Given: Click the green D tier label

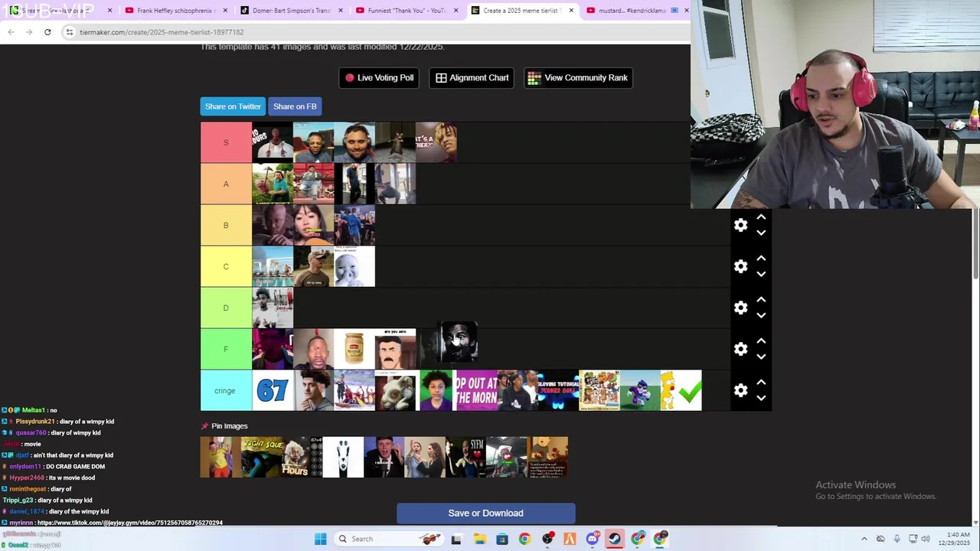Looking at the screenshot, I should point(226,308).
